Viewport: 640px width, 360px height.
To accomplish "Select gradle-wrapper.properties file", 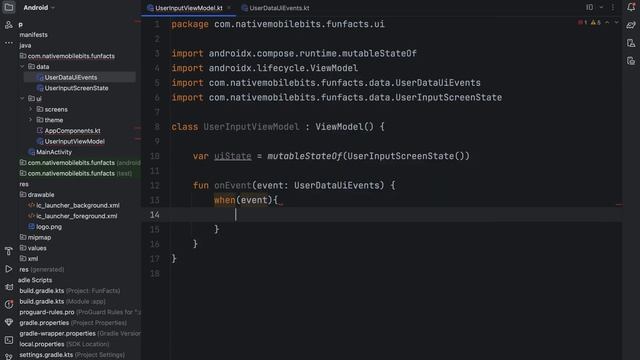I will coord(80,333).
